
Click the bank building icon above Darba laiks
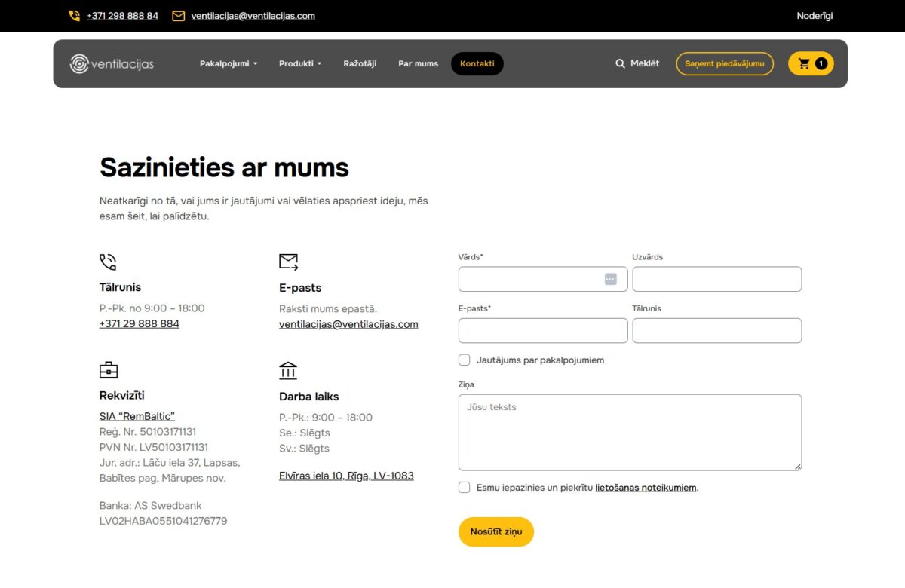pos(288,370)
